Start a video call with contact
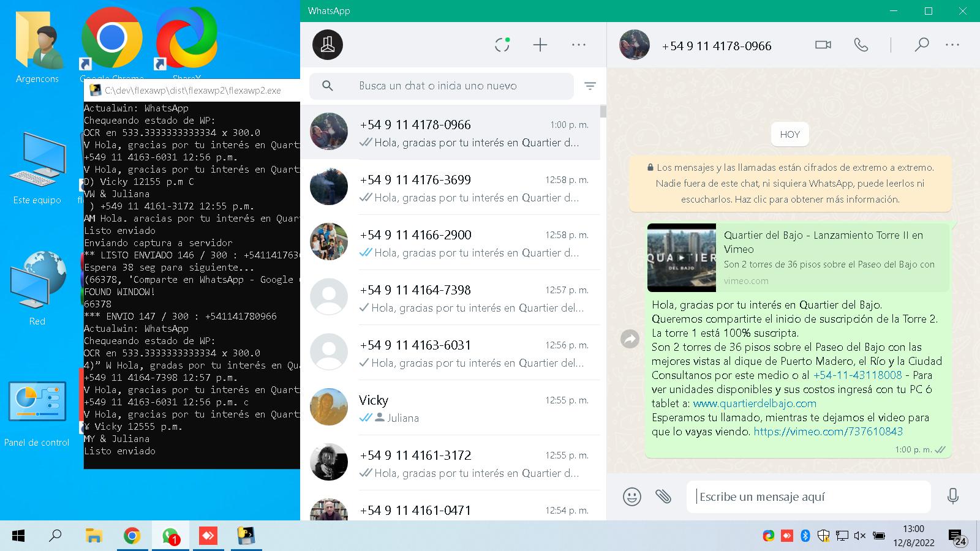Screen dimensions: 980x551 (823, 45)
